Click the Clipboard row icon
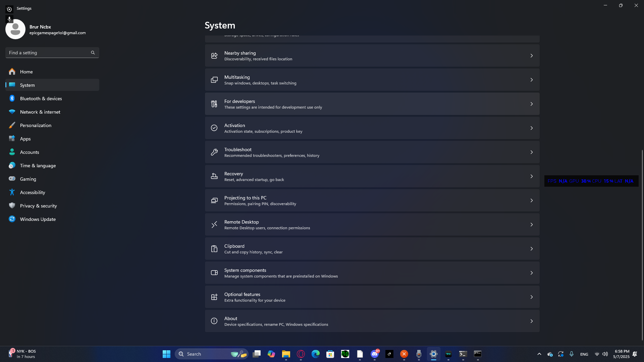 [x=214, y=249]
